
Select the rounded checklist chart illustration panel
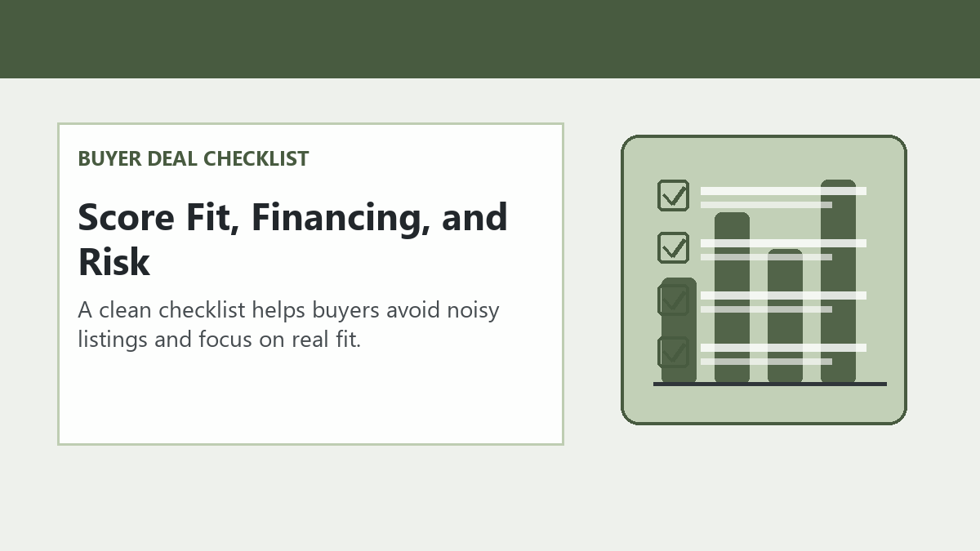(x=764, y=280)
